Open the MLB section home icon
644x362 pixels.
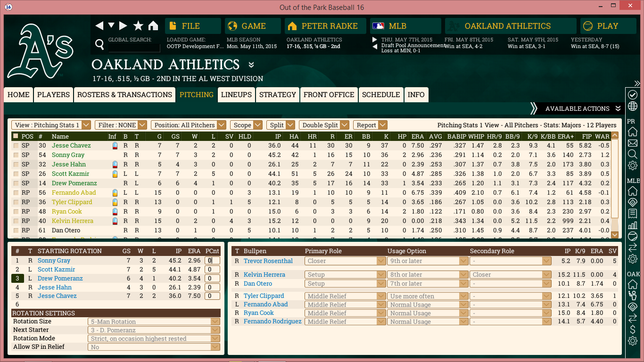click(633, 191)
